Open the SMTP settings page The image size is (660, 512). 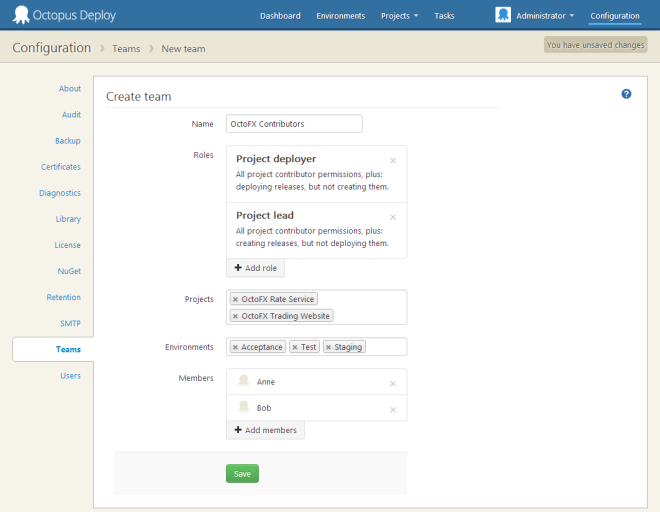[70, 323]
